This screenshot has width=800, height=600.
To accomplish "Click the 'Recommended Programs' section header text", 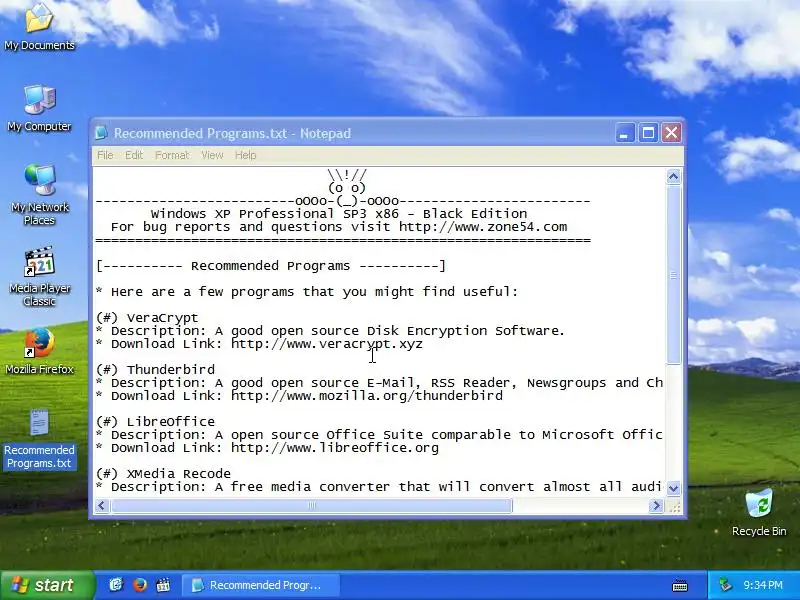I will coord(270,266).
